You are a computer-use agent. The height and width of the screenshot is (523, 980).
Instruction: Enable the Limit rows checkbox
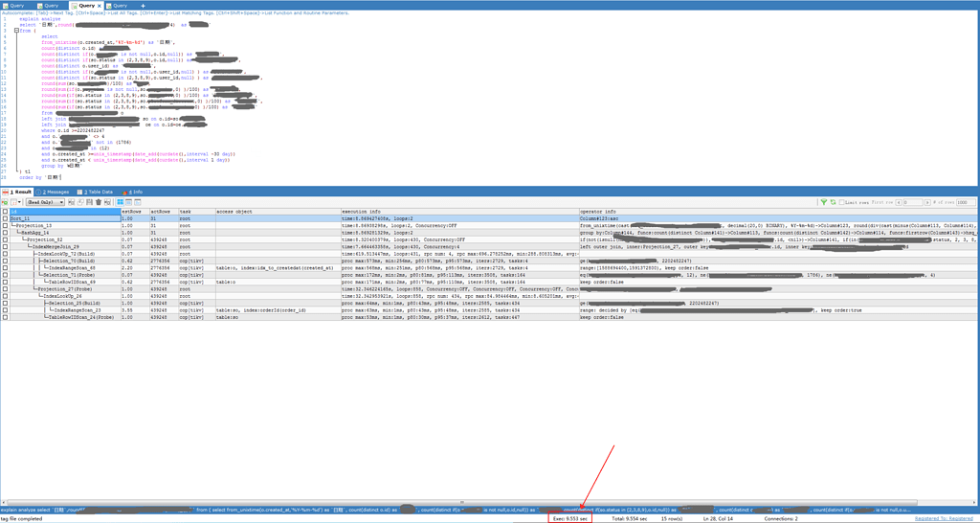pos(841,202)
